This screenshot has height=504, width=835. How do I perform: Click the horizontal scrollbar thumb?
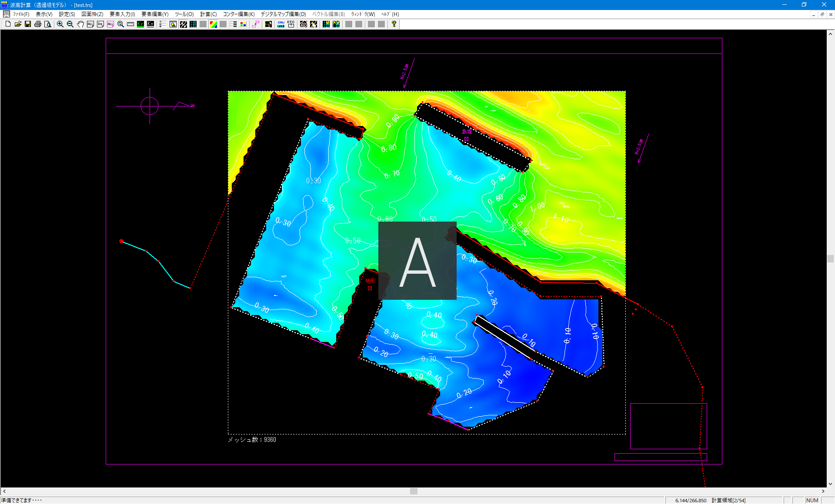[x=414, y=491]
